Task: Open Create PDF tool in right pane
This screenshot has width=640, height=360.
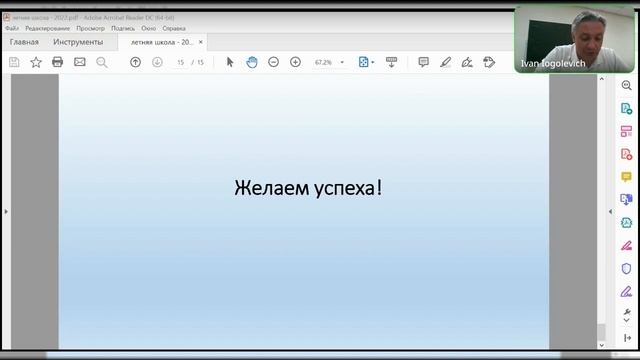Action: (627, 154)
